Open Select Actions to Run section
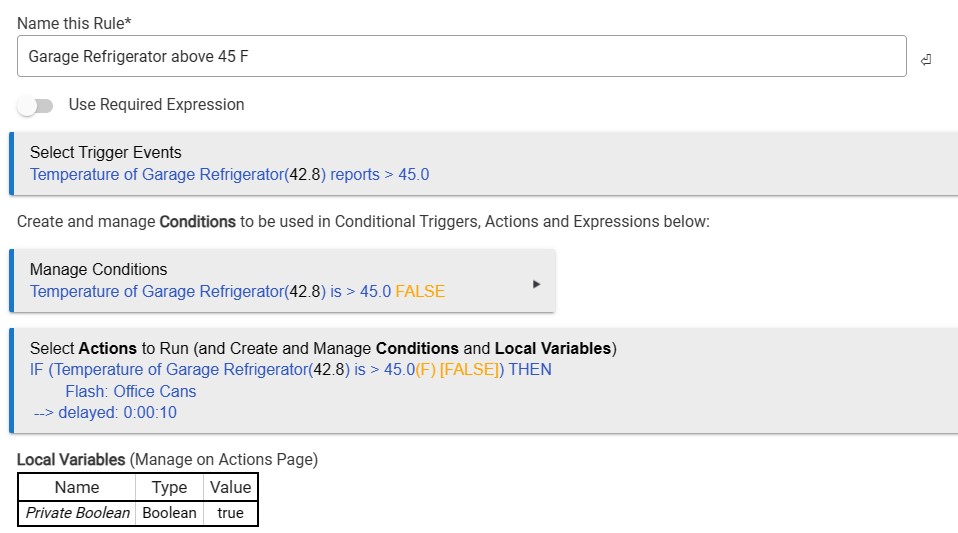The image size is (958, 533). tap(322, 349)
